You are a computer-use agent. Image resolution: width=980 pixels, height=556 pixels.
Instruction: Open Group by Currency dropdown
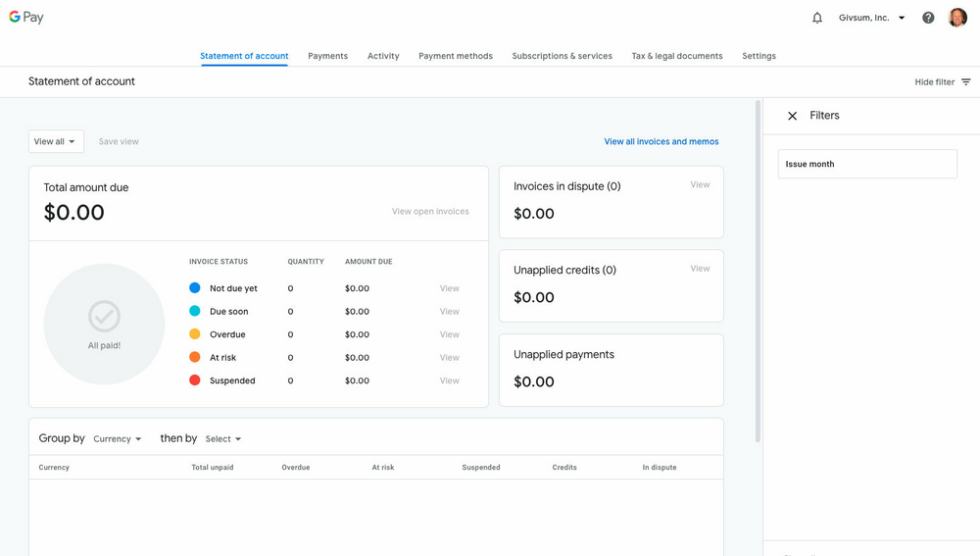pyautogui.click(x=118, y=439)
